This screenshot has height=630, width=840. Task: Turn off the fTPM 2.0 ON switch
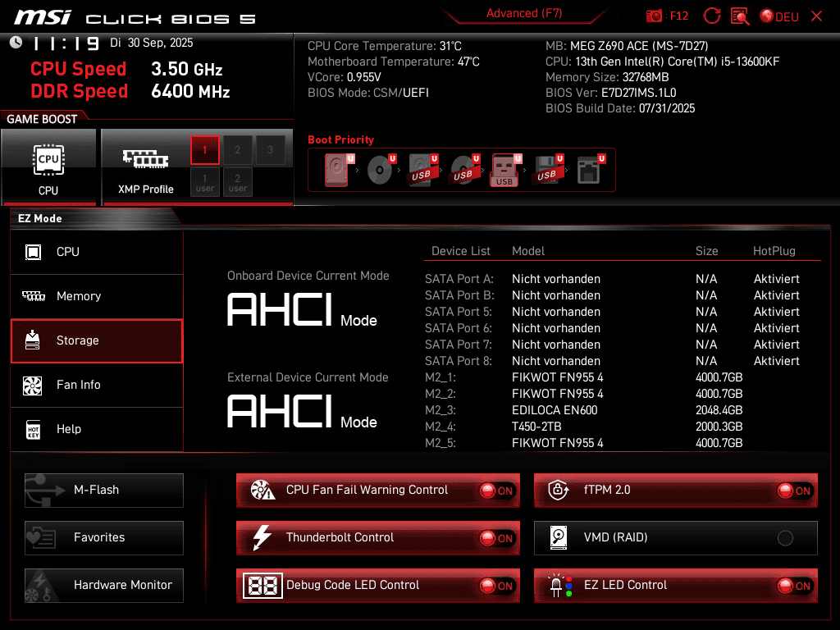794,491
